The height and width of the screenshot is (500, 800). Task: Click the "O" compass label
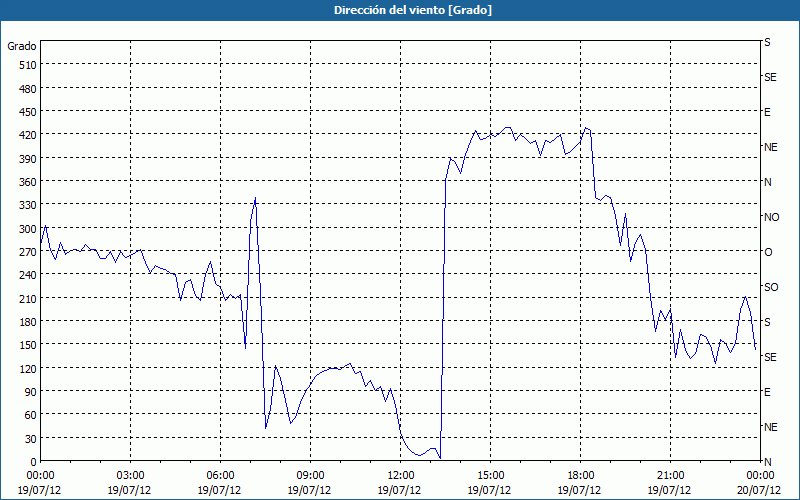pyautogui.click(x=768, y=252)
